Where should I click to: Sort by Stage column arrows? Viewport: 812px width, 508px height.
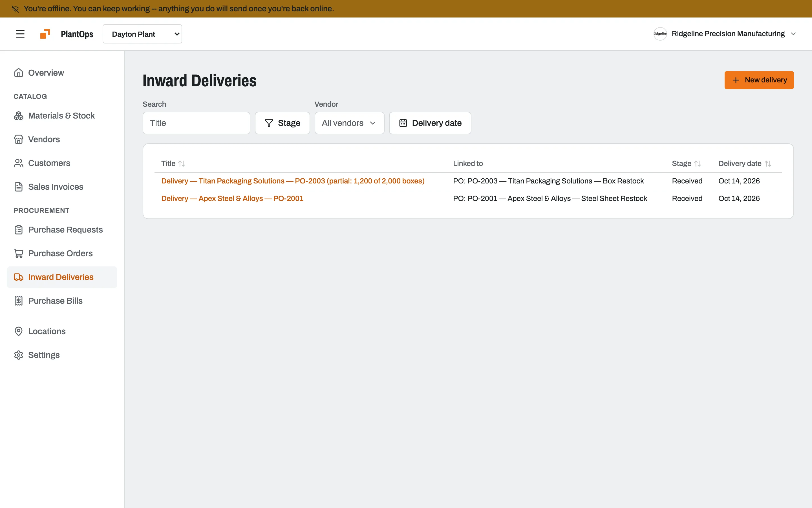(x=698, y=164)
